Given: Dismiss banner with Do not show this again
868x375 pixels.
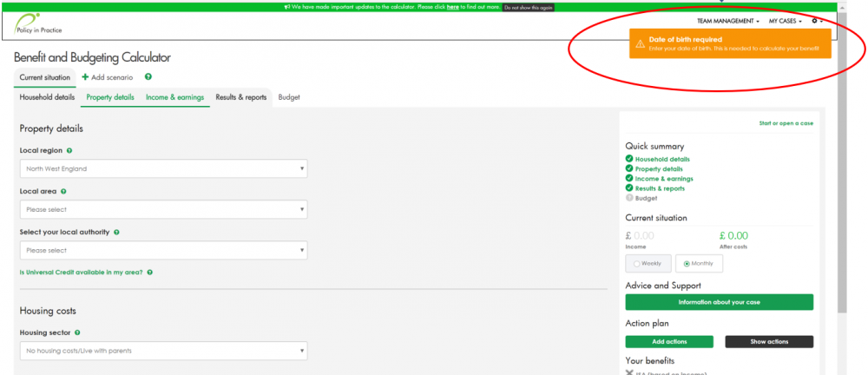Looking at the screenshot, I should tap(528, 7).
